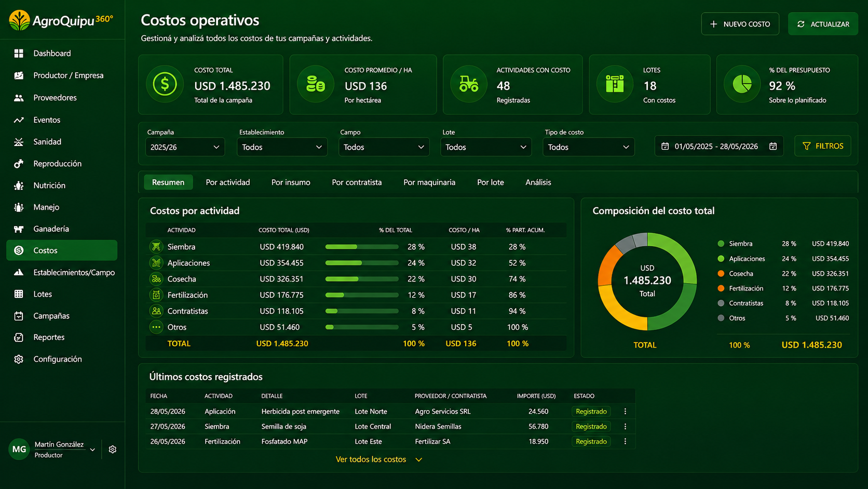Screen dimensions: 868x489
Task: Click the Reportes sidebar icon
Action: pyautogui.click(x=19, y=337)
